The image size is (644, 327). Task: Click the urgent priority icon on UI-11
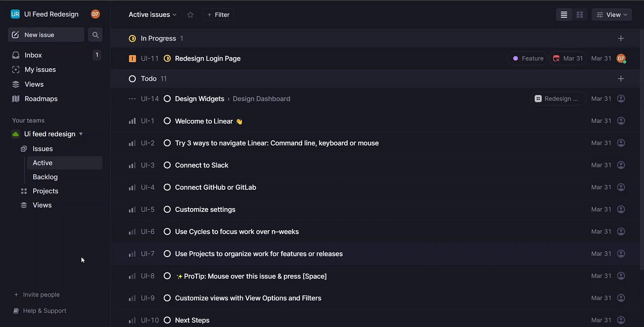click(132, 58)
